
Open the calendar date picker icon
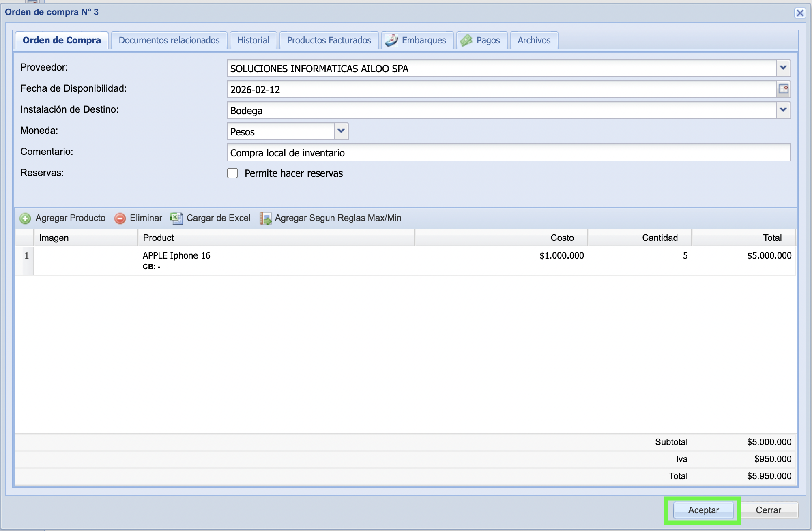click(x=783, y=89)
